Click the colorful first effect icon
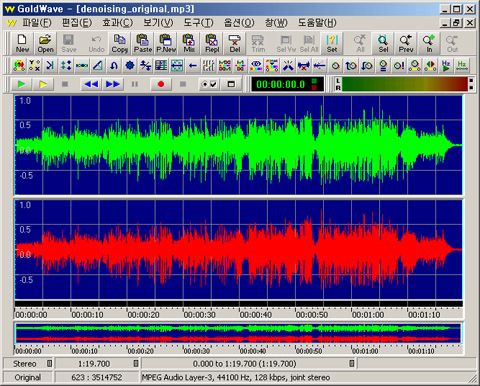480x386 pixels. (19, 66)
